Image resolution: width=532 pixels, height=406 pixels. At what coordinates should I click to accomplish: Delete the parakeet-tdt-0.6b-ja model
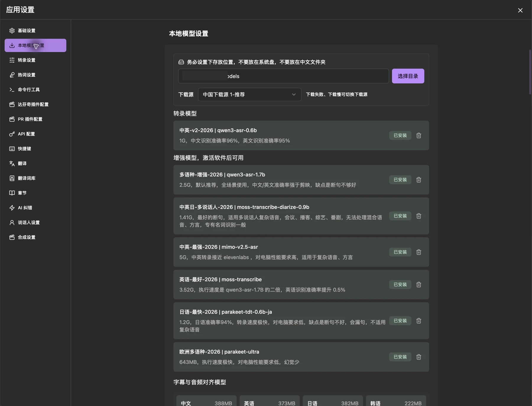pos(419,321)
